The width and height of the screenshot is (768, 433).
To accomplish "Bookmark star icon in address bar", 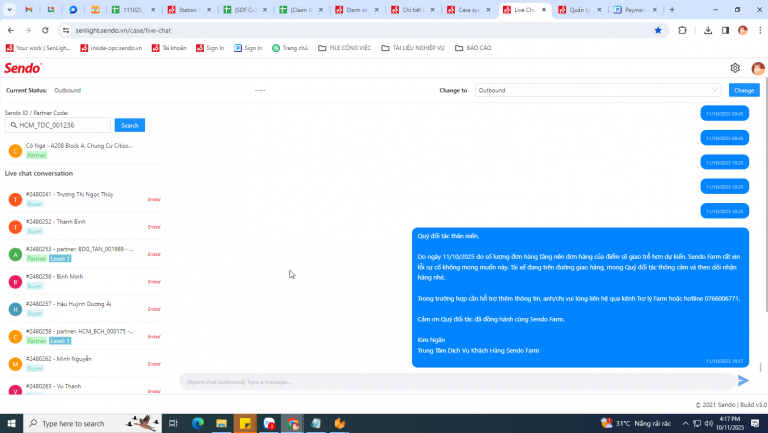I will (x=658, y=30).
